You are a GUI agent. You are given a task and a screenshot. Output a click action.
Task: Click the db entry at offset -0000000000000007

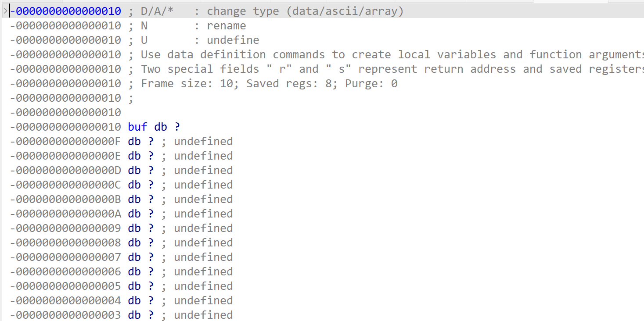click(121, 257)
